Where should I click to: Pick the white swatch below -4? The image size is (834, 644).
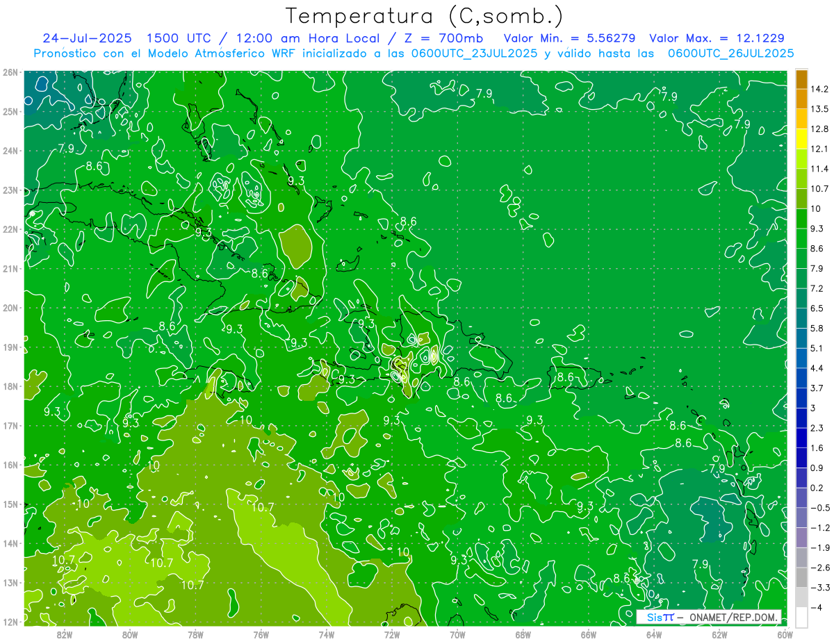801,617
